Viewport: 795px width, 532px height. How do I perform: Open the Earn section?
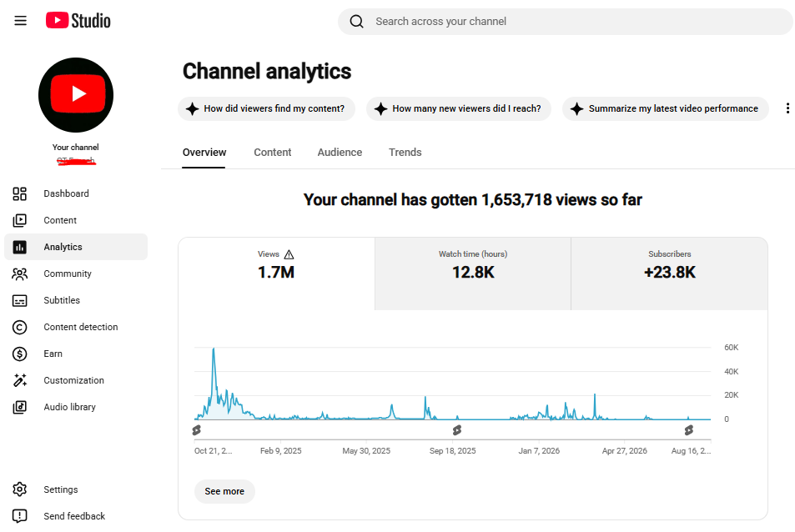[76, 354]
